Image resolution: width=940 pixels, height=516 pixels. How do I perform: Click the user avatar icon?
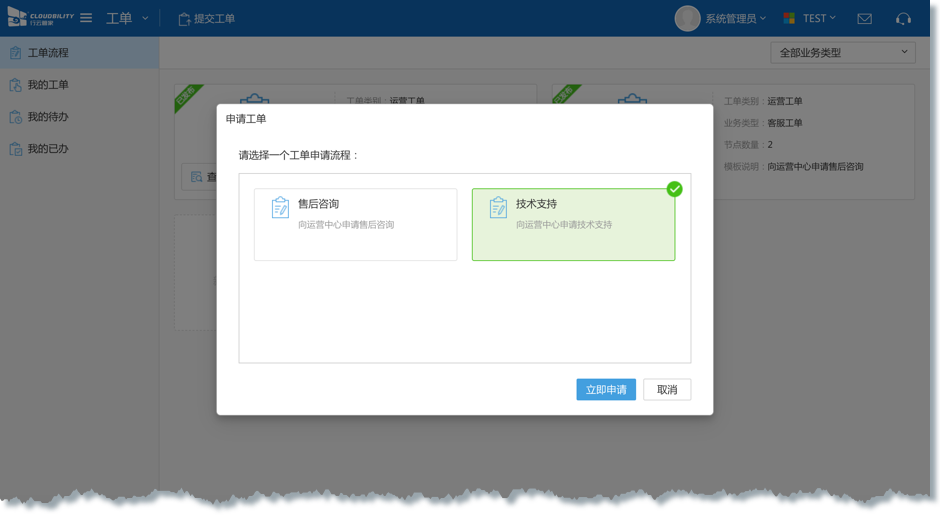pyautogui.click(x=687, y=19)
